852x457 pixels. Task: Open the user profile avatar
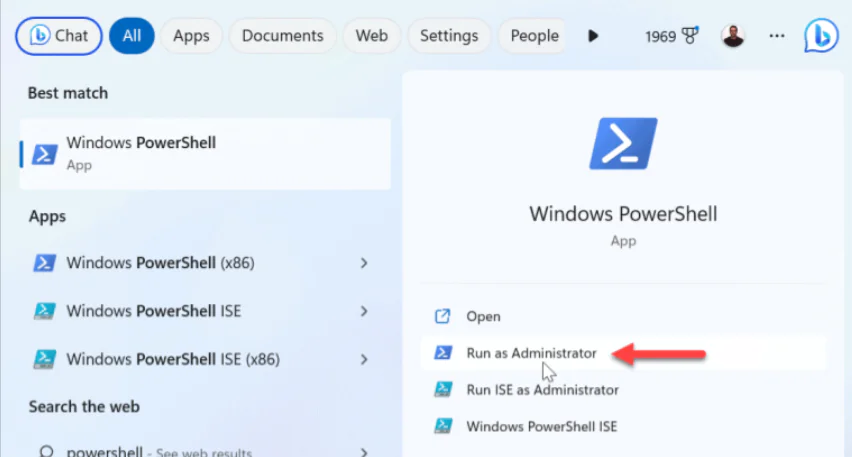(x=733, y=36)
